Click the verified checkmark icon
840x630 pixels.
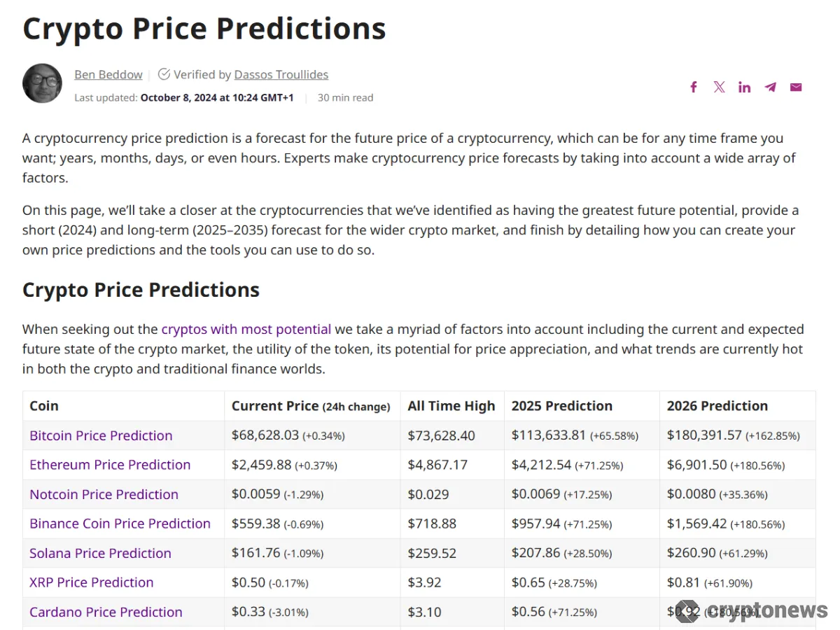(x=164, y=73)
